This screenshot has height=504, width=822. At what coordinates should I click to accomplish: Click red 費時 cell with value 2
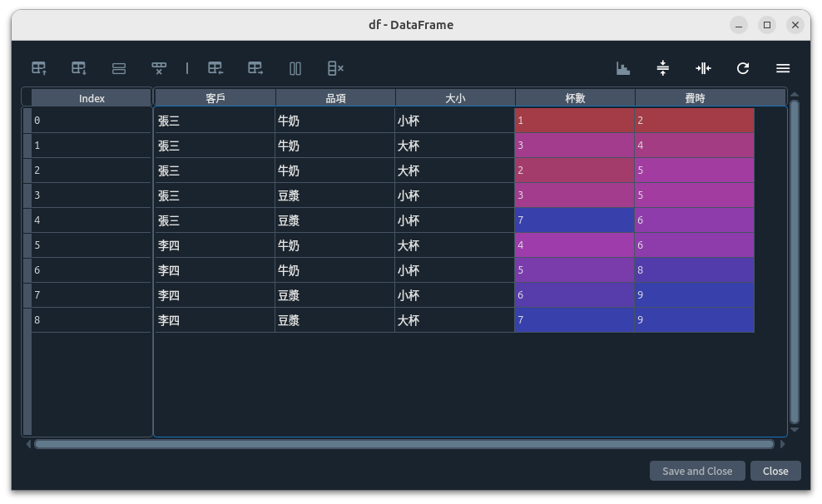[x=694, y=121]
